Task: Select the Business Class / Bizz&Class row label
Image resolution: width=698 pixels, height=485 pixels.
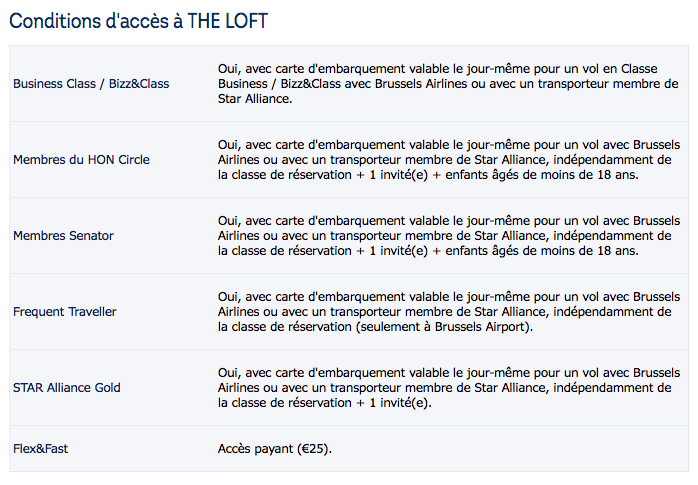Action: (91, 84)
